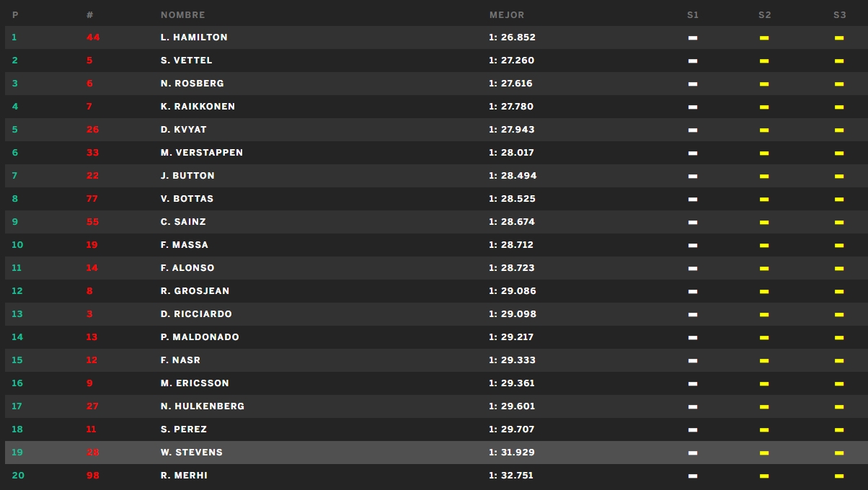Click the yellow S2 marker for J. BUTTON
Image resolution: width=868 pixels, height=490 pixels.
click(764, 176)
